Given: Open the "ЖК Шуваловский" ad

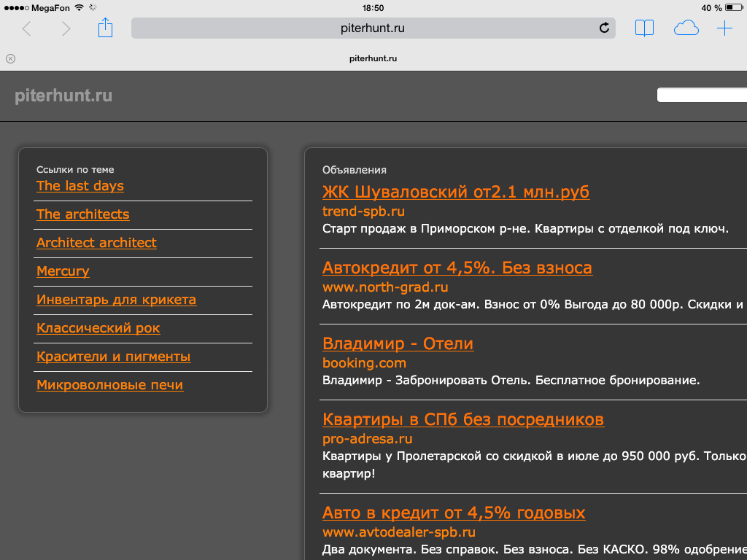Looking at the screenshot, I should point(455,192).
